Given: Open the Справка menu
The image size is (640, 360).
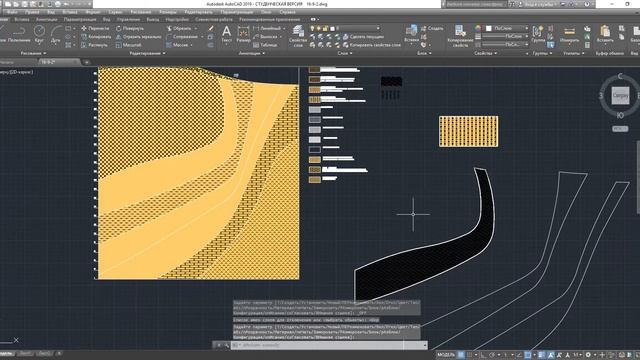Looking at the screenshot, I should pyautogui.click(x=288, y=12).
